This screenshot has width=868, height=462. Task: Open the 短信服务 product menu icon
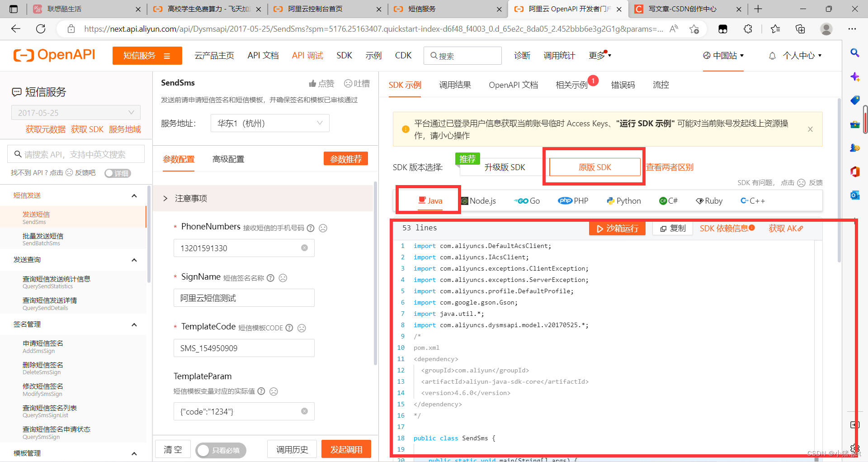167,56
